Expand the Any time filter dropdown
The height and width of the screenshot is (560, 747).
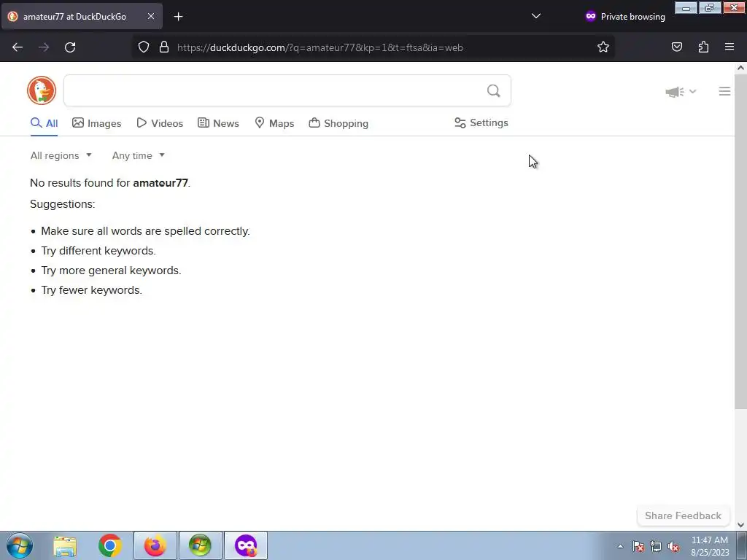139,156
